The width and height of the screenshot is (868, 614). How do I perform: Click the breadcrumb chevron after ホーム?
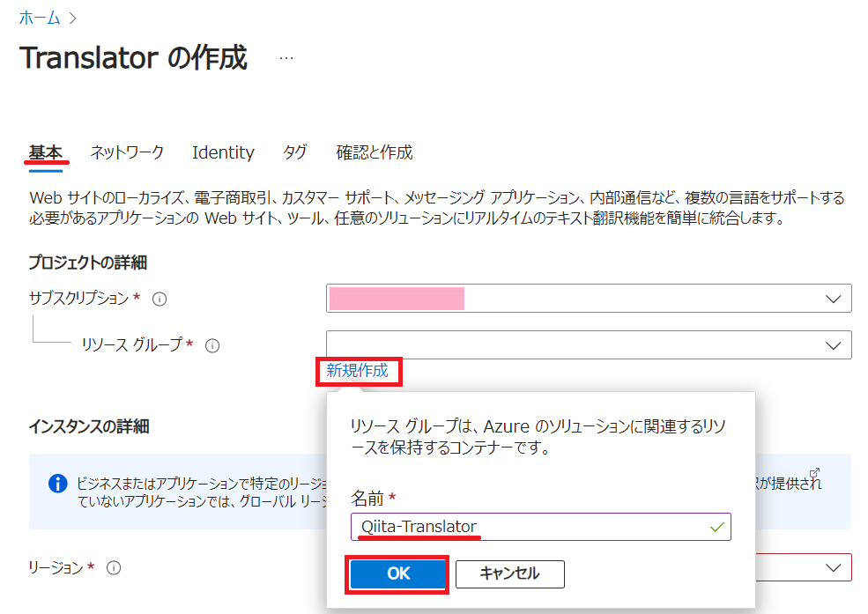click(x=72, y=18)
